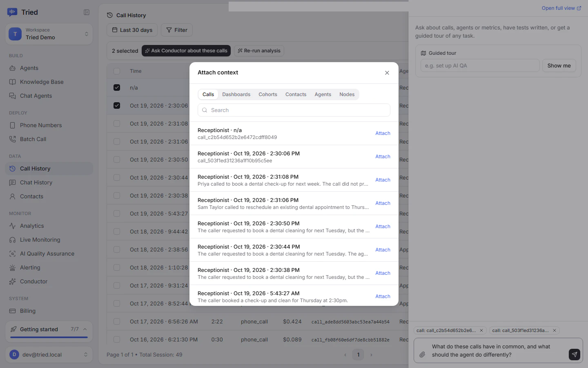Viewport: 588px width, 368px height.
Task: Click Re-run analysis button
Action: click(259, 51)
